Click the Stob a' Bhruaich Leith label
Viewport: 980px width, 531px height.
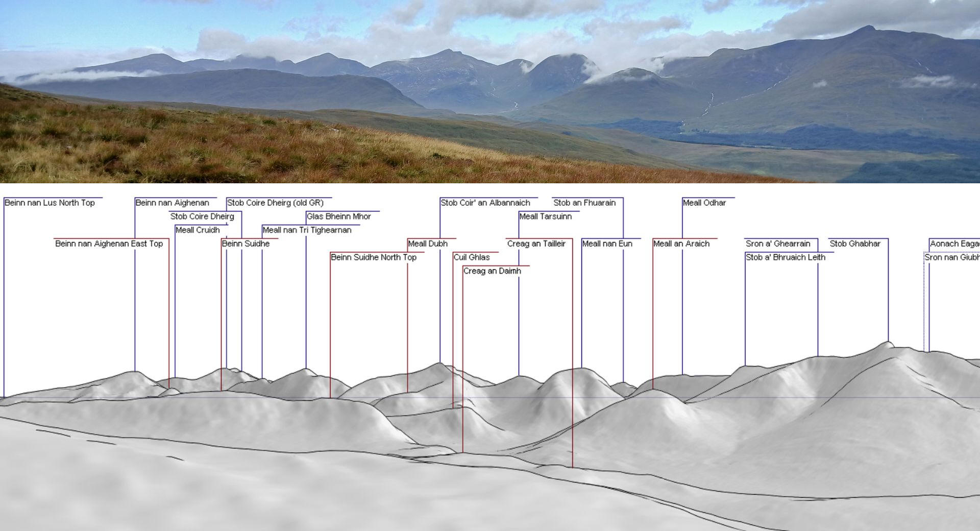tap(785, 257)
